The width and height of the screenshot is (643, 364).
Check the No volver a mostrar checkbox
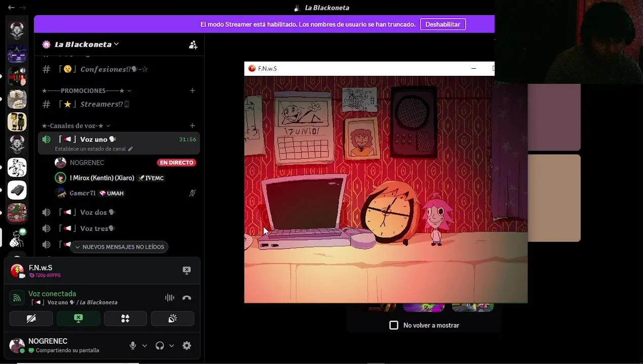click(394, 325)
